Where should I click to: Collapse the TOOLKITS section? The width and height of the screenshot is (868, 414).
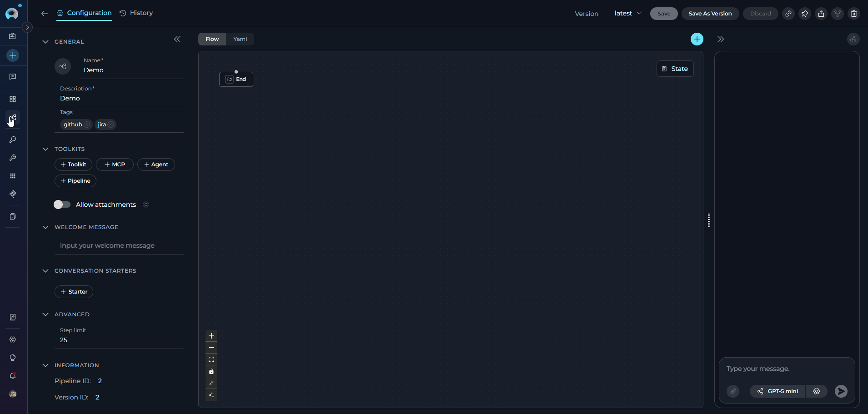click(x=45, y=149)
